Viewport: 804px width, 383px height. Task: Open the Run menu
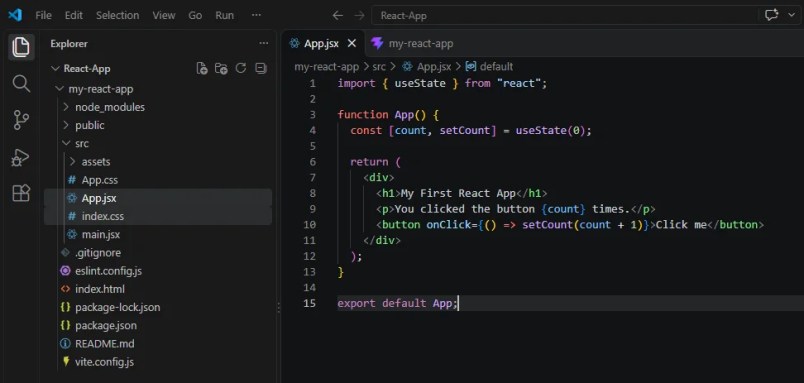click(x=225, y=15)
